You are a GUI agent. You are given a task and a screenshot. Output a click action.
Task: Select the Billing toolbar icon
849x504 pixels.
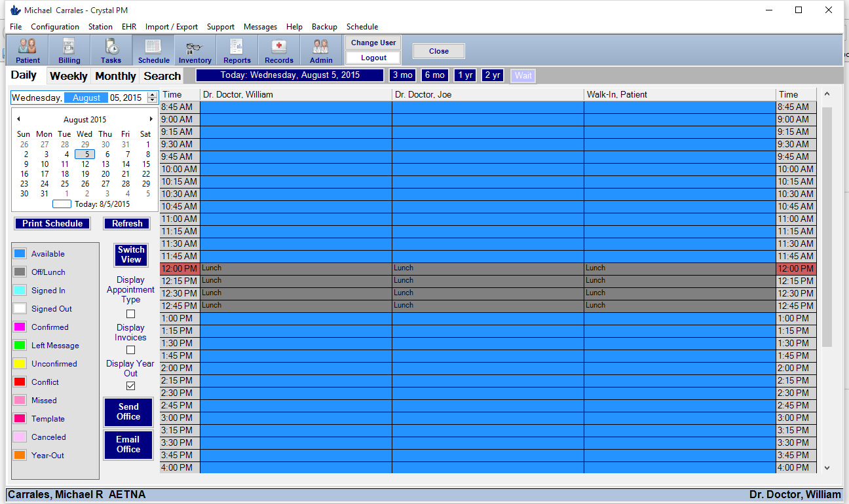(x=69, y=50)
